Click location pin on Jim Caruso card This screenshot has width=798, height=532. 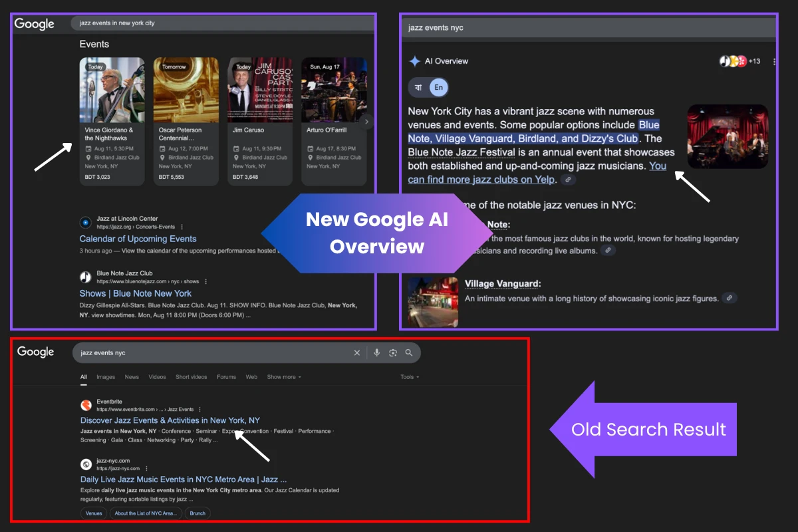(x=236, y=158)
